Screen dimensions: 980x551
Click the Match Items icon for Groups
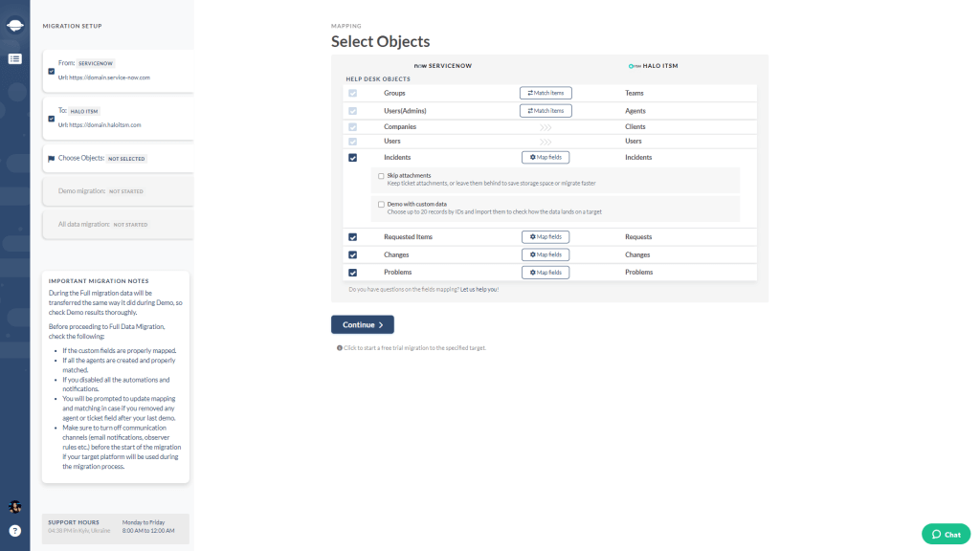tap(546, 93)
